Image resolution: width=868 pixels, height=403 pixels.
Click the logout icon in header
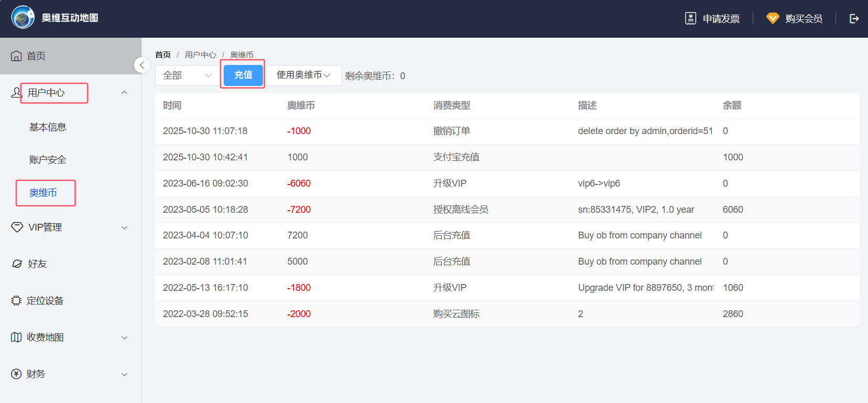point(854,19)
